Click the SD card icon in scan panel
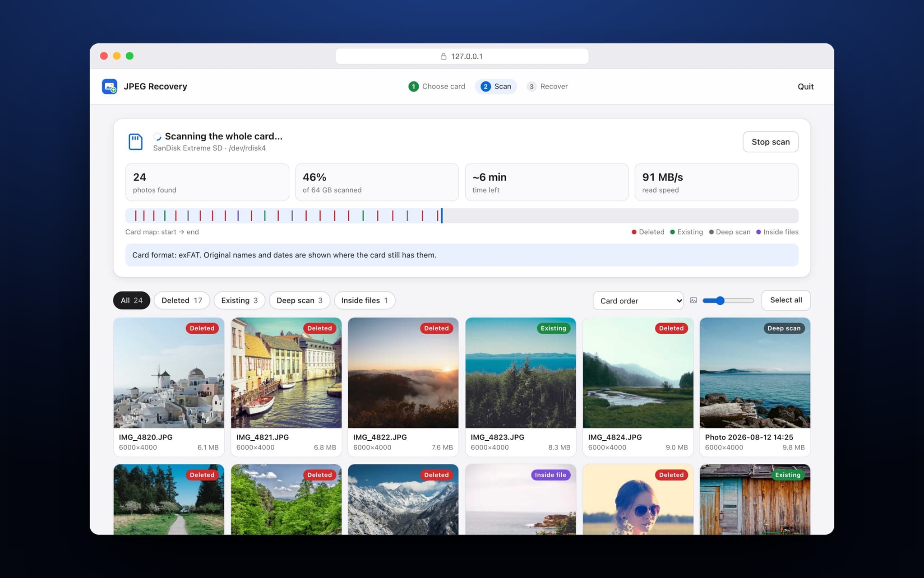The image size is (924, 578). (135, 142)
